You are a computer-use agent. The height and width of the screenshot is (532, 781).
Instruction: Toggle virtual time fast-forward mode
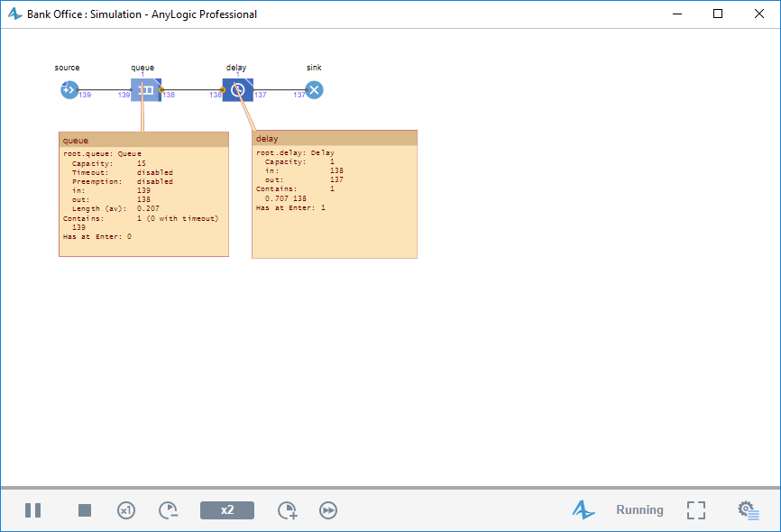pyautogui.click(x=328, y=510)
